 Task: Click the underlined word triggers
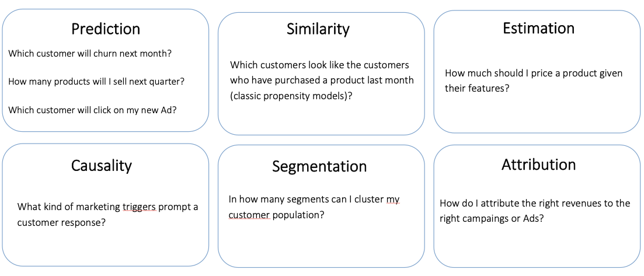[x=140, y=207]
